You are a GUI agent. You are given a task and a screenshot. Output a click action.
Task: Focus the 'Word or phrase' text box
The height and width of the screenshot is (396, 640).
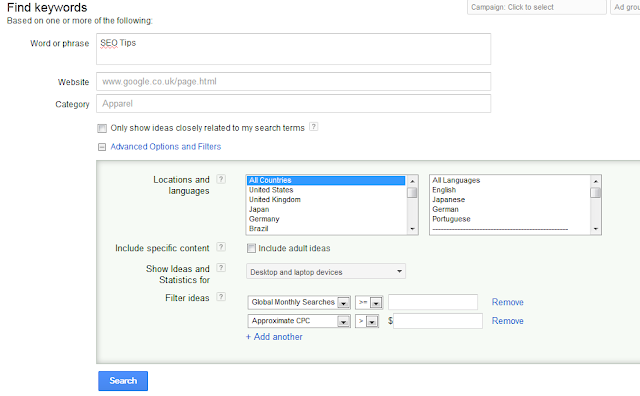point(293,49)
